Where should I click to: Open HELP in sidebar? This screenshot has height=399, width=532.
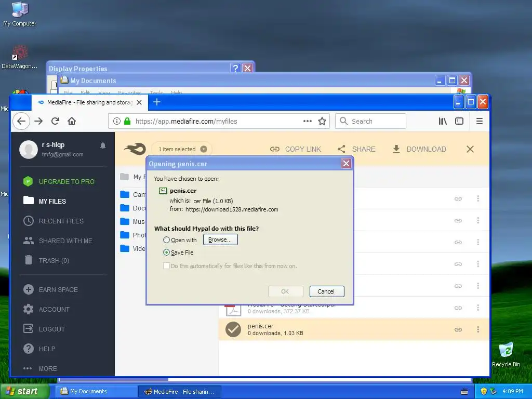tap(39, 349)
